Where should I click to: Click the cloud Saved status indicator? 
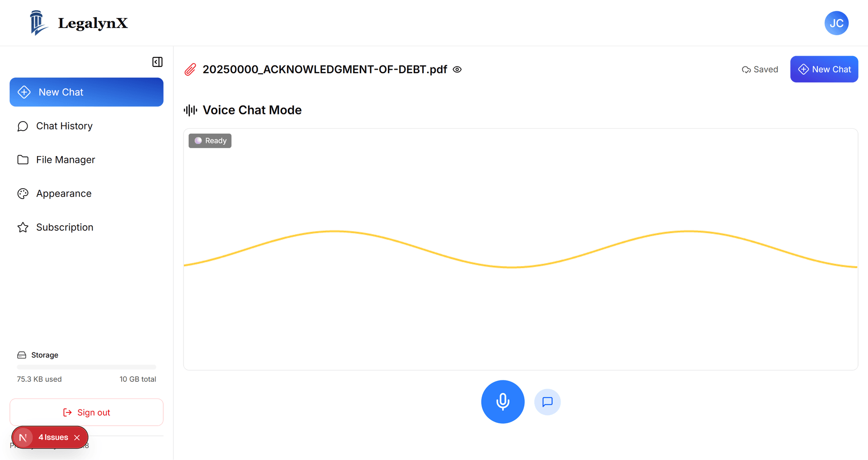click(x=760, y=70)
